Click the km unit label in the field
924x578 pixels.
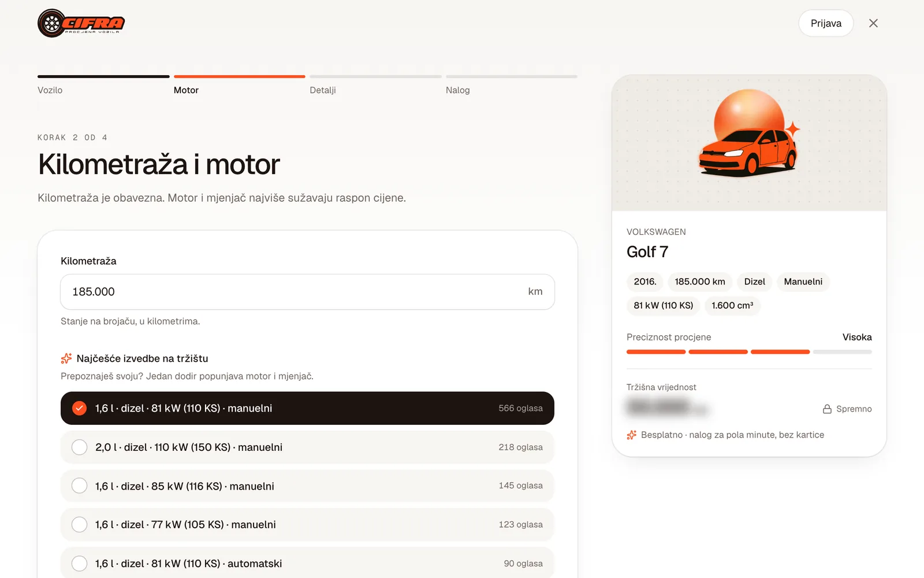tap(535, 291)
